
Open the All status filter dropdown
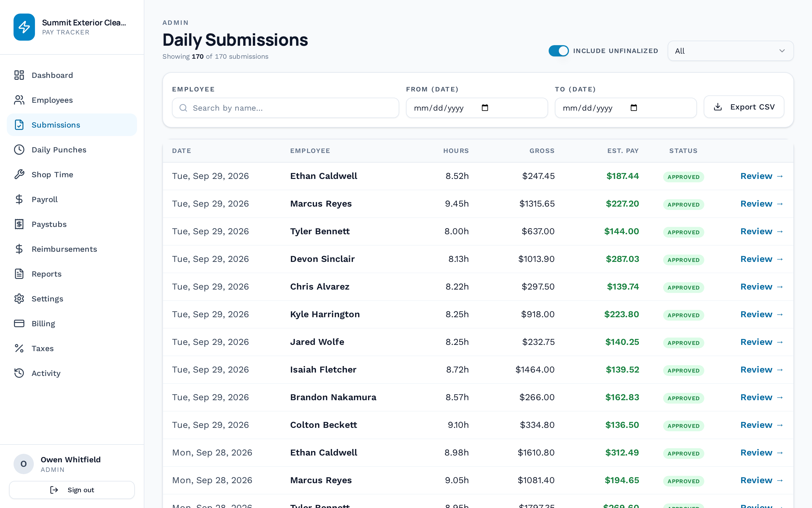click(x=731, y=51)
